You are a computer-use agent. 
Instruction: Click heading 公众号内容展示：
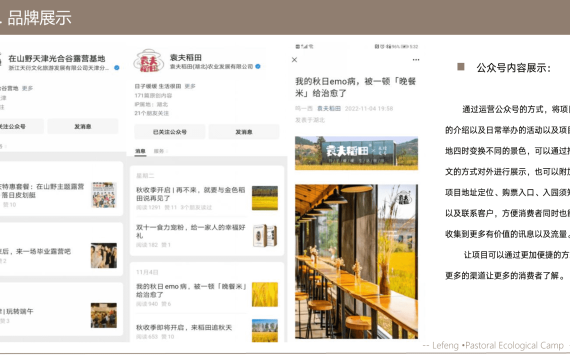[513, 68]
